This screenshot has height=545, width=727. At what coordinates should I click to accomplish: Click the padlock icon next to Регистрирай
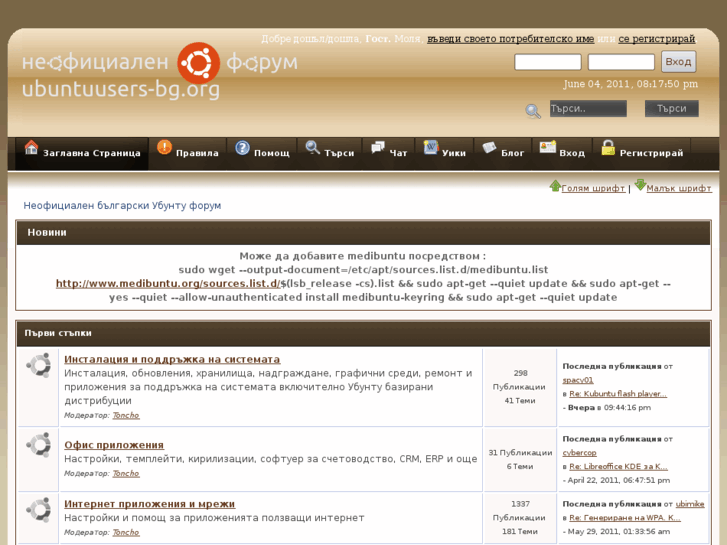point(608,147)
